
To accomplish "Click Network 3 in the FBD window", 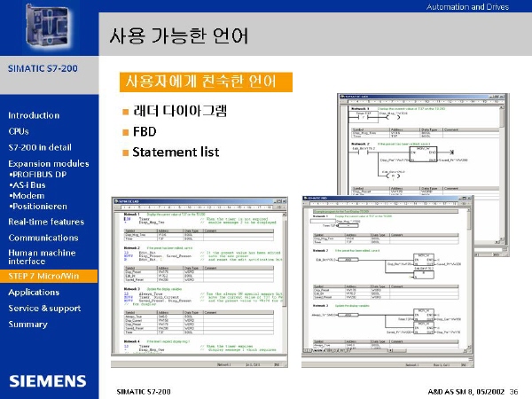I will click(x=320, y=306).
